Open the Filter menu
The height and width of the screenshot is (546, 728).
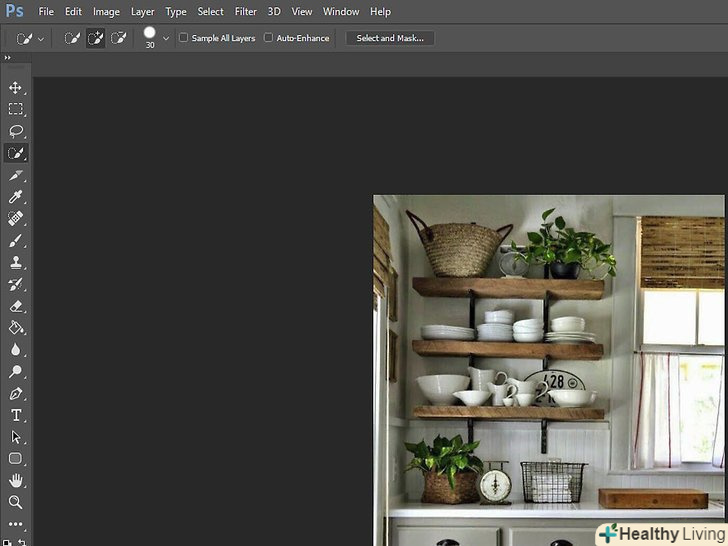[246, 12]
